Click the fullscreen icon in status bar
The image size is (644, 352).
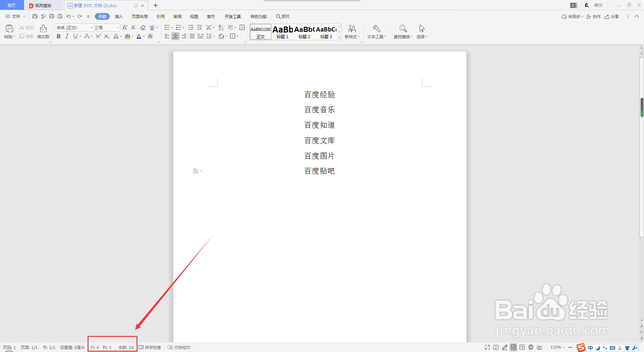tap(487, 347)
